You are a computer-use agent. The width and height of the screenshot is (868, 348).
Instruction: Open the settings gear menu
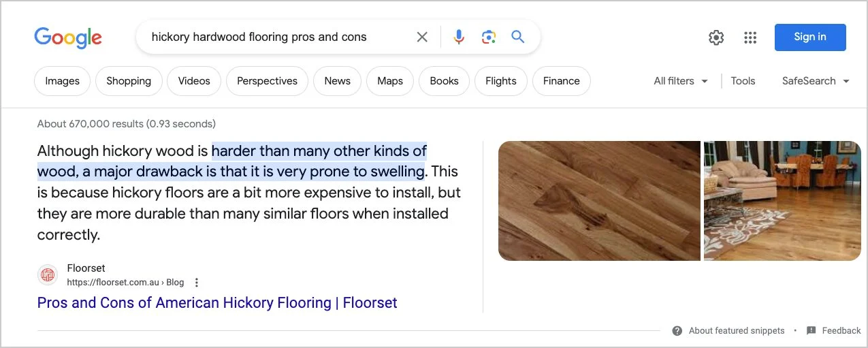click(x=716, y=37)
